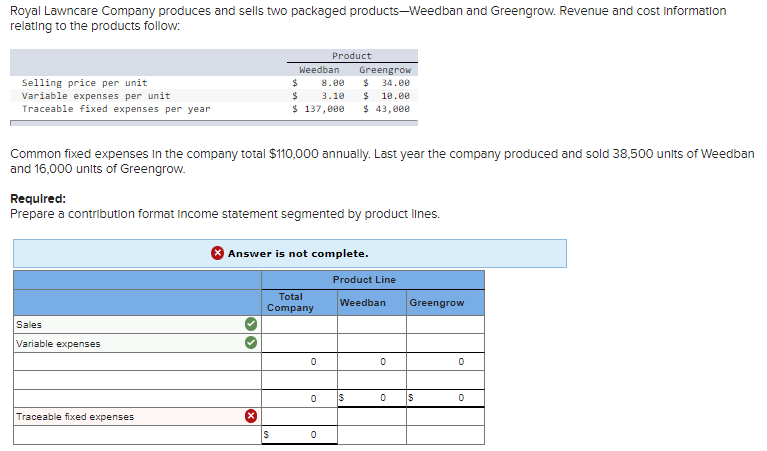Select the Traceable fixed expenses cell under Total Company
Viewport: 767px width, 451px height.
click(299, 416)
